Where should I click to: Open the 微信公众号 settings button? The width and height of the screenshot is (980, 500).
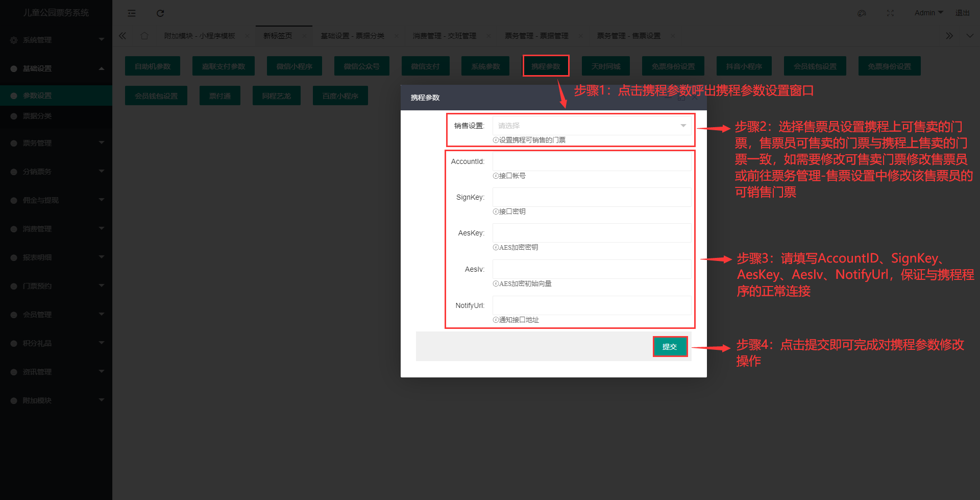362,66
